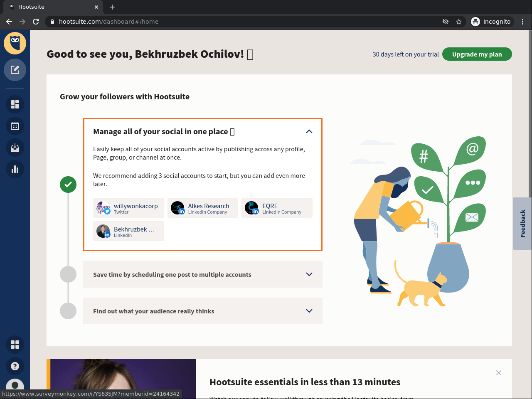Open the Streams dashboard icon in sidebar
Image resolution: width=532 pixels, height=399 pixels.
click(15, 104)
